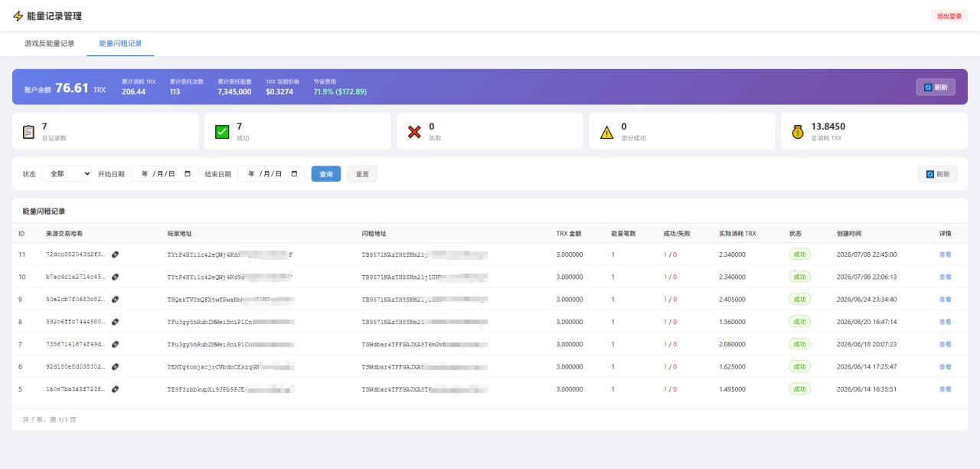Image resolution: width=980 pixels, height=469 pixels.
Task: Click player address starting TYrP4HYi1c42 in row 11
Action: tap(230, 254)
